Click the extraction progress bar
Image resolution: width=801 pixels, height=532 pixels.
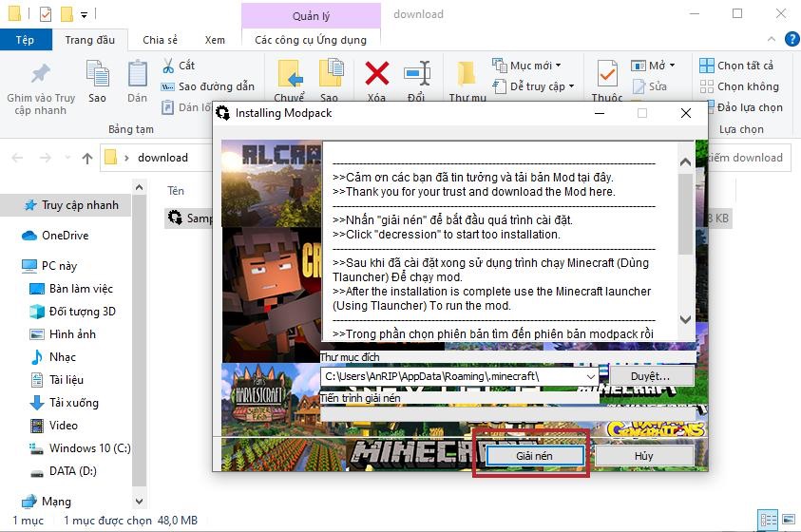tap(507, 413)
